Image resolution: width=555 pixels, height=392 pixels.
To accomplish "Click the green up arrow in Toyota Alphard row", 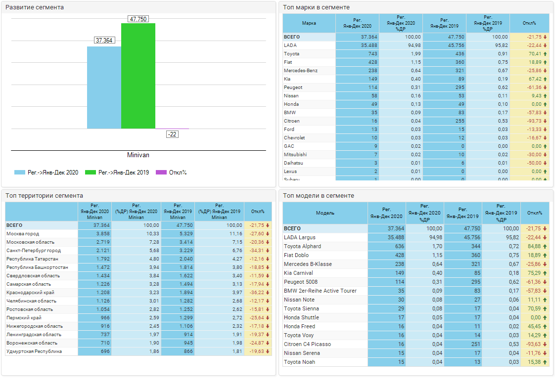I will [545, 246].
